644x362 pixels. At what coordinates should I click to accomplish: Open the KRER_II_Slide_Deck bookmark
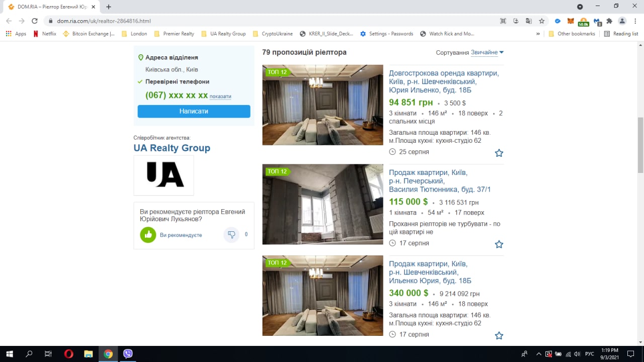coord(327,34)
